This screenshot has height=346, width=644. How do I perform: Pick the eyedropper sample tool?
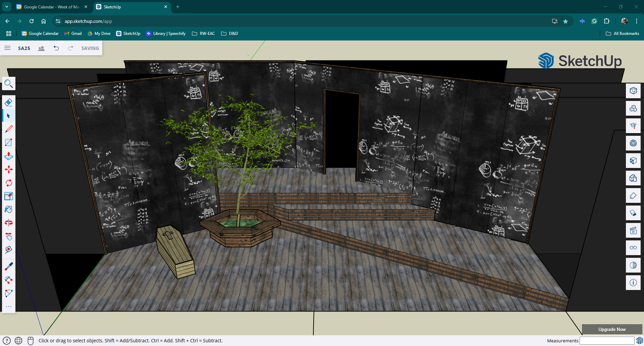(x=9, y=267)
